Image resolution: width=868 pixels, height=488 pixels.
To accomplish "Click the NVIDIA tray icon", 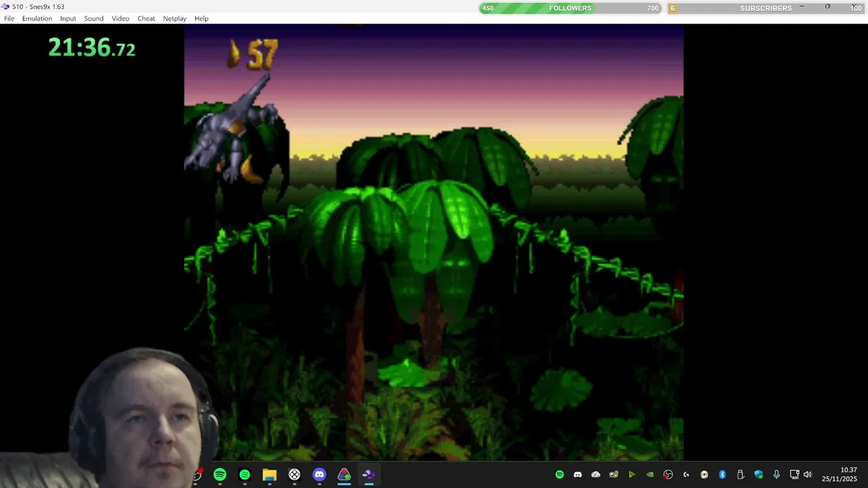I will pyautogui.click(x=650, y=474).
